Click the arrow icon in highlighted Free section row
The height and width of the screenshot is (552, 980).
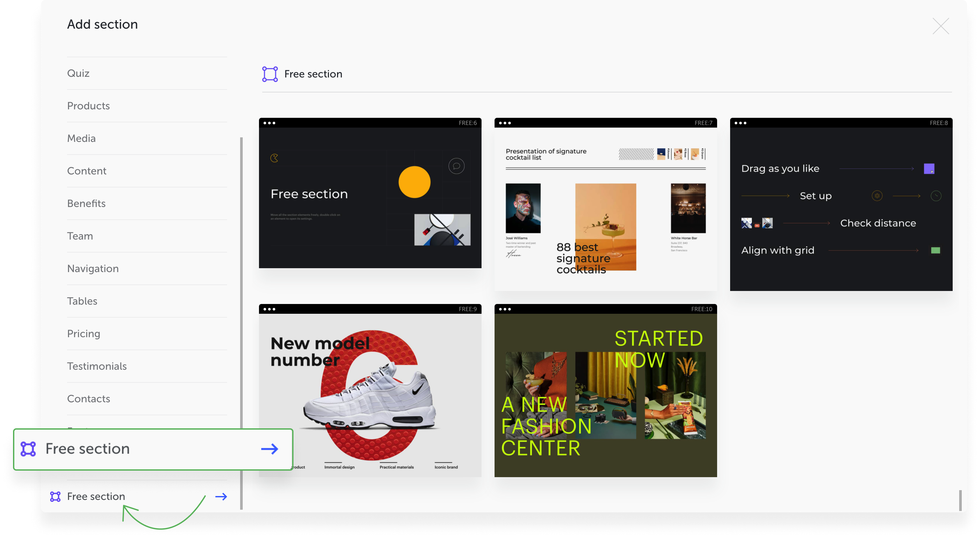[269, 449]
